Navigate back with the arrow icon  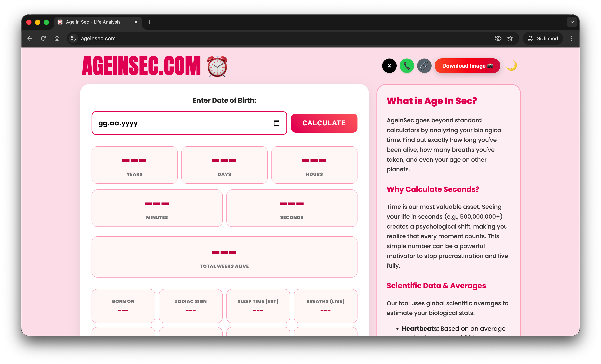[29, 38]
